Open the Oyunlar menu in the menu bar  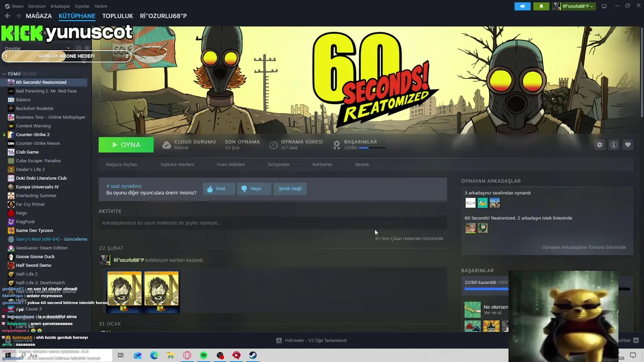[82, 6]
